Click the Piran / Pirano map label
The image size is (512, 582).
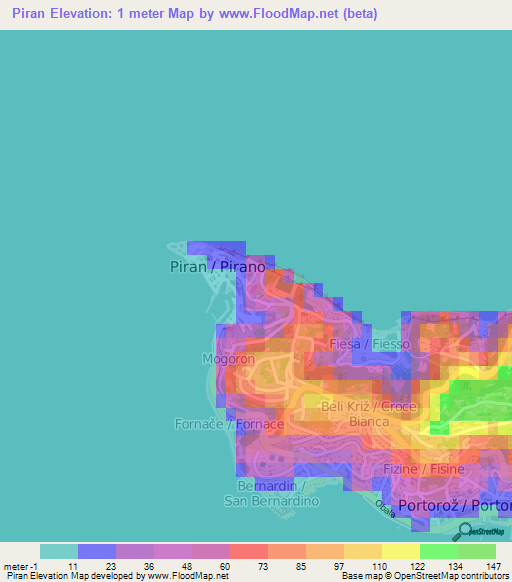(218, 267)
